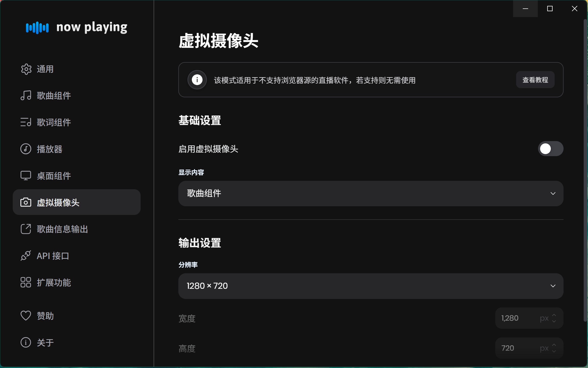The image size is (588, 368).
Task: Click the gear icon for 通用 settings
Action: point(26,69)
